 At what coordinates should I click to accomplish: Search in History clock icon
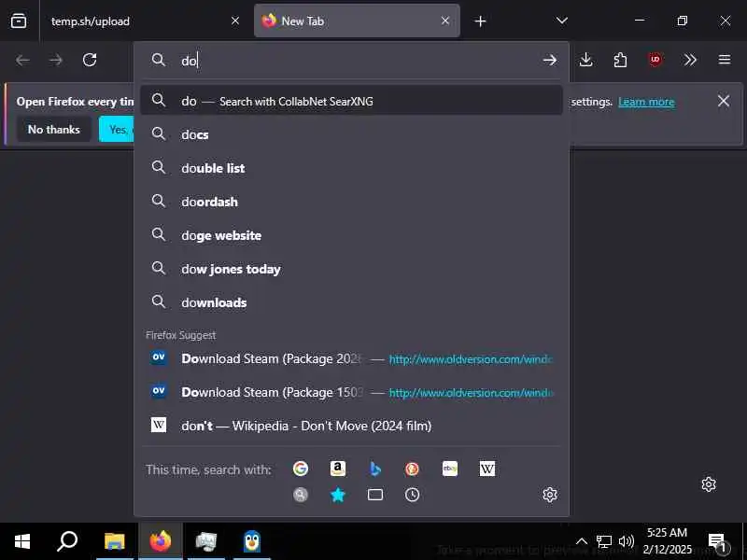412,495
